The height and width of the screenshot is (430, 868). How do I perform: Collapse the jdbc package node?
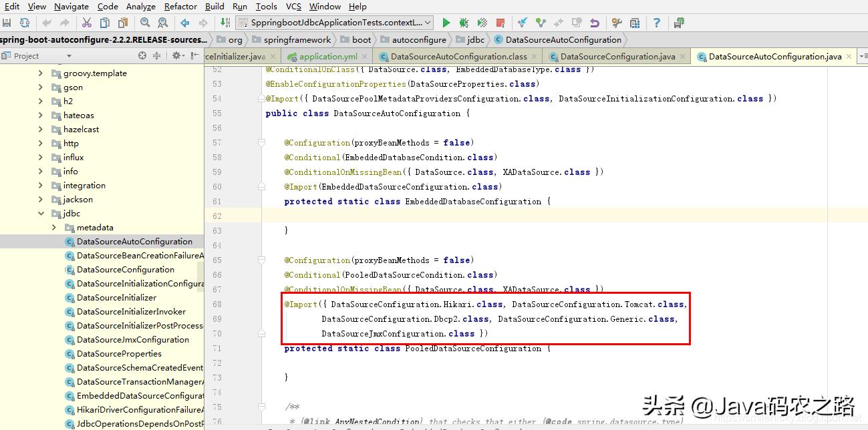pyautogui.click(x=43, y=213)
